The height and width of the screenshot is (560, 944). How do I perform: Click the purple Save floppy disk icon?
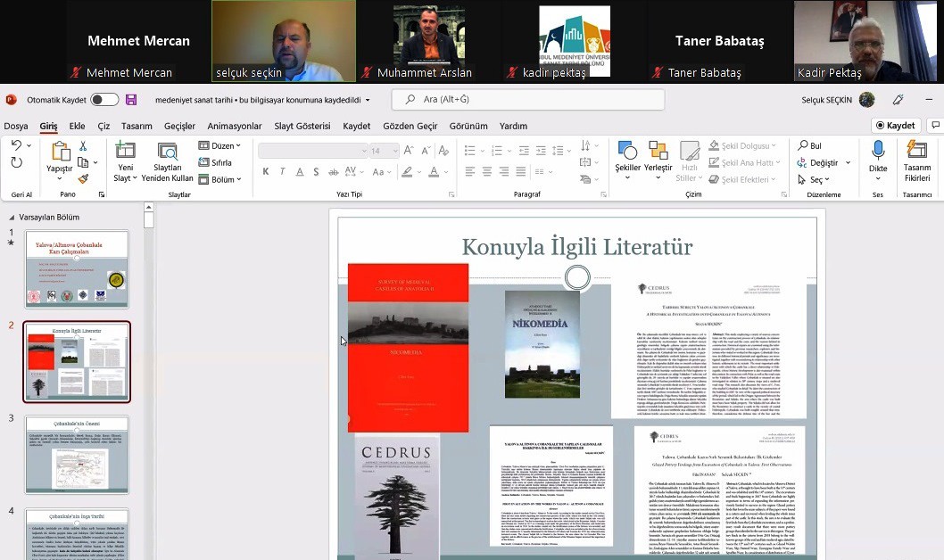tap(131, 100)
